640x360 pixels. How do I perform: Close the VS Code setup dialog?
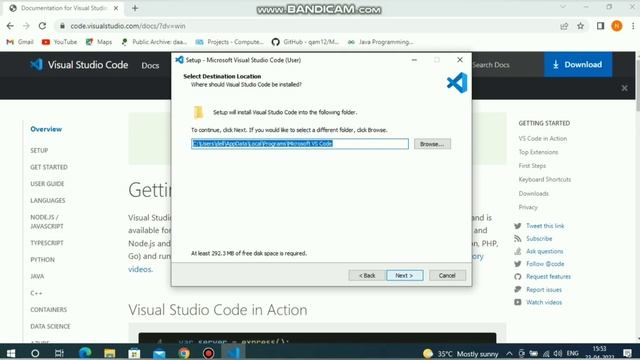pos(460,60)
